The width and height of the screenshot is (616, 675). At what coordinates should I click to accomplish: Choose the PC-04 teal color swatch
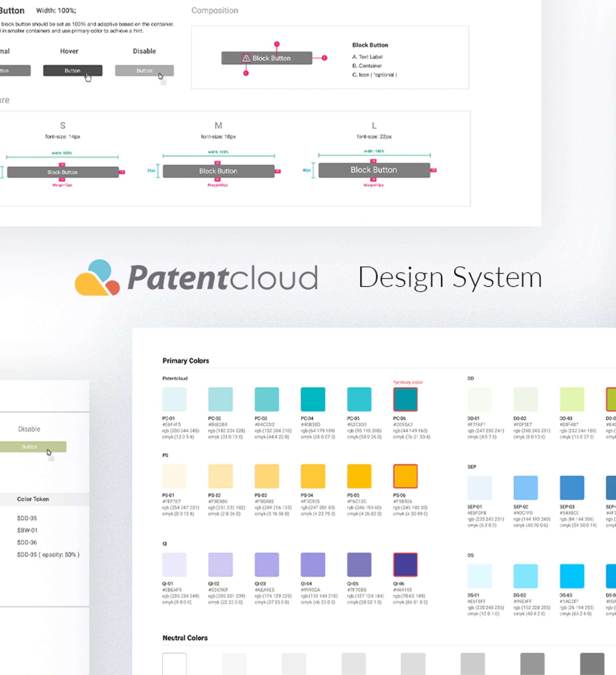313,399
